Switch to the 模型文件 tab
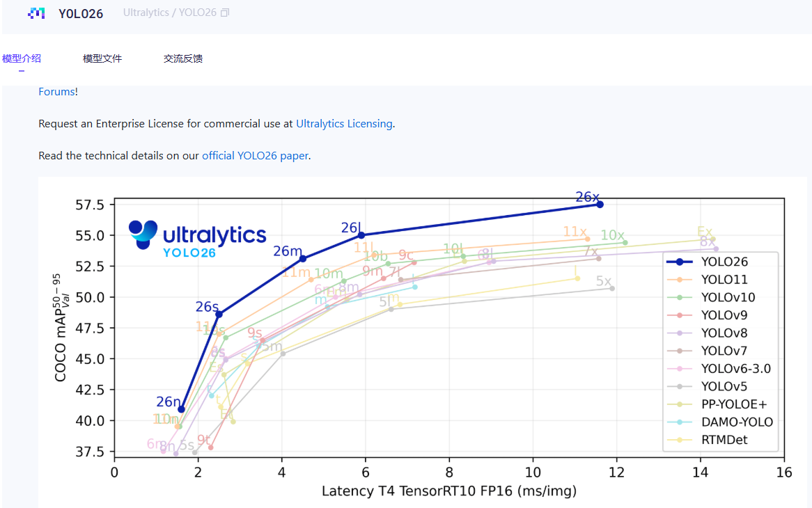 102,58
